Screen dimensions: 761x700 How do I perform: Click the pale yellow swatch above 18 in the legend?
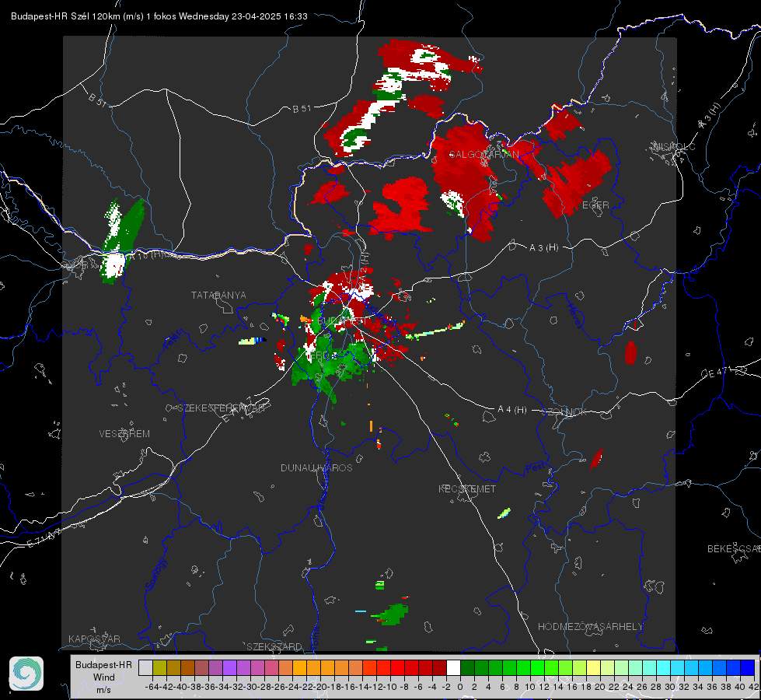pos(593,667)
